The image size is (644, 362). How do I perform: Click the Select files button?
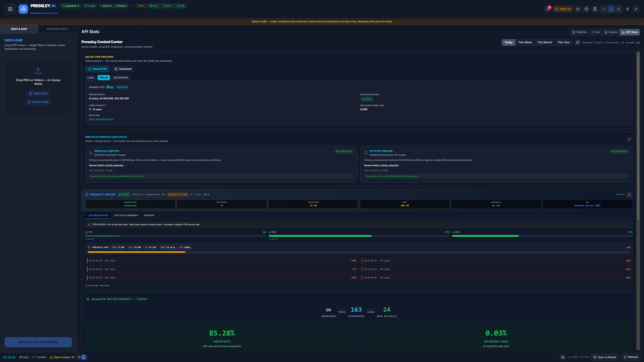pyautogui.click(x=38, y=93)
